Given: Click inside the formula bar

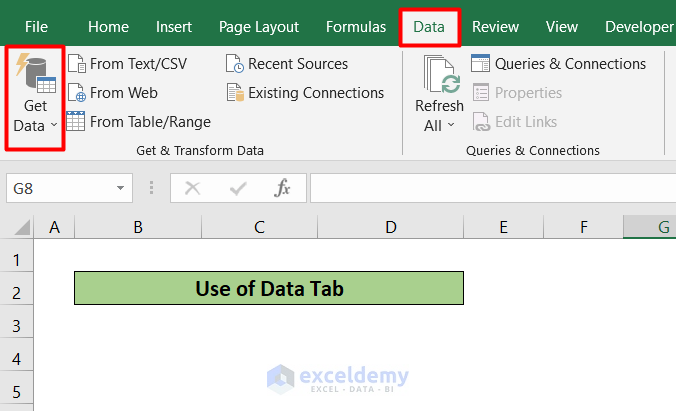Looking at the screenshot, I should point(490,188).
